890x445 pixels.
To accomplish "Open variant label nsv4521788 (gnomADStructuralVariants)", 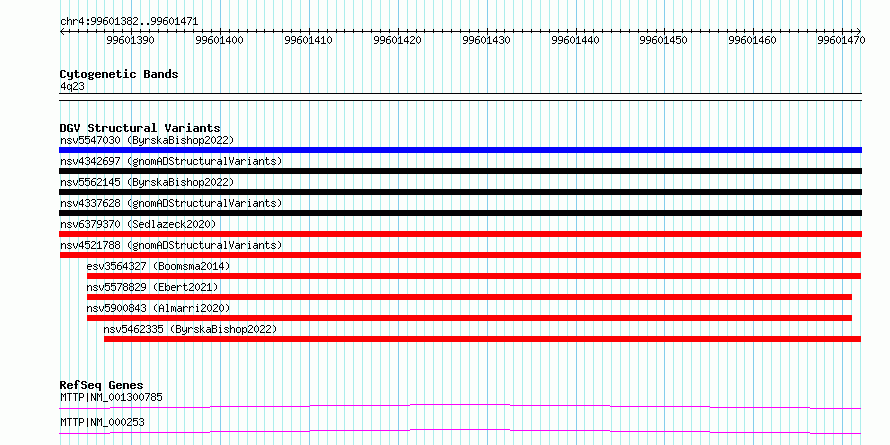I will coord(171,245).
